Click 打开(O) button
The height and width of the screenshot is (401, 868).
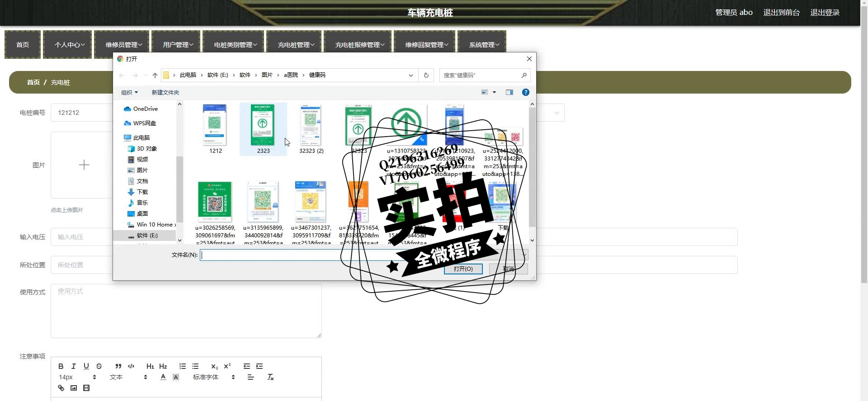[463, 269]
